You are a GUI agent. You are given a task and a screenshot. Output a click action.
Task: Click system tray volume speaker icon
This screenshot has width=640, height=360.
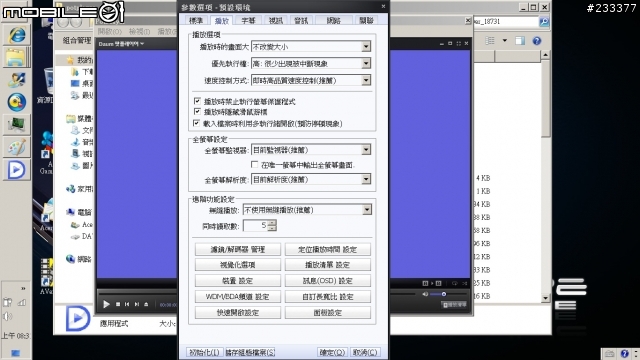coord(7,316)
